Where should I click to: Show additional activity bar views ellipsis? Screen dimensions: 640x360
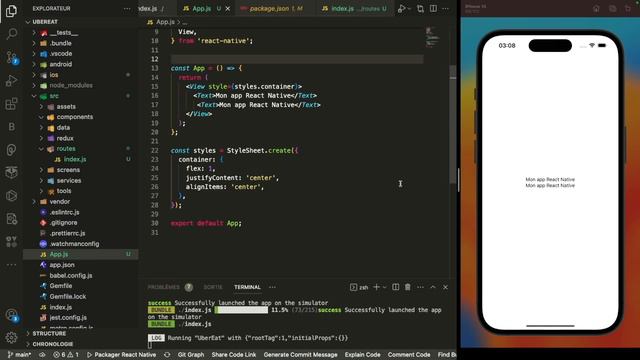(x=11, y=264)
